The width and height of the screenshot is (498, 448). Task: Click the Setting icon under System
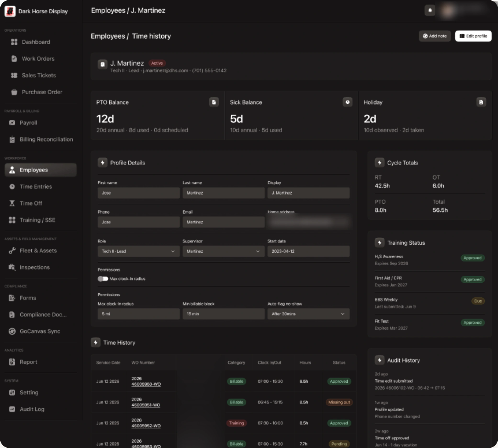click(12, 392)
